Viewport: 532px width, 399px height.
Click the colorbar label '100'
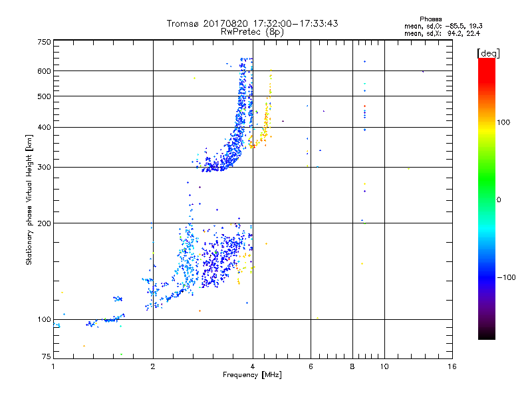pyautogui.click(x=503, y=122)
